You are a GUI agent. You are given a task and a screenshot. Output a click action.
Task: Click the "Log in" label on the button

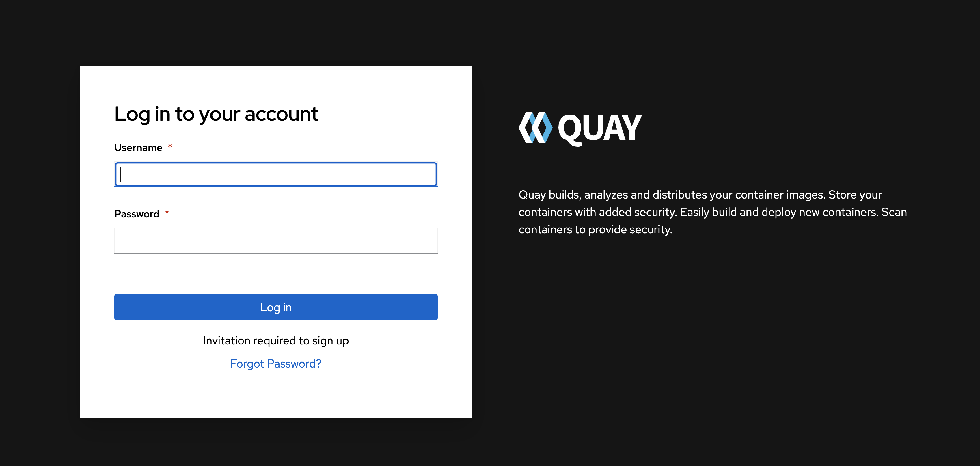coord(276,307)
